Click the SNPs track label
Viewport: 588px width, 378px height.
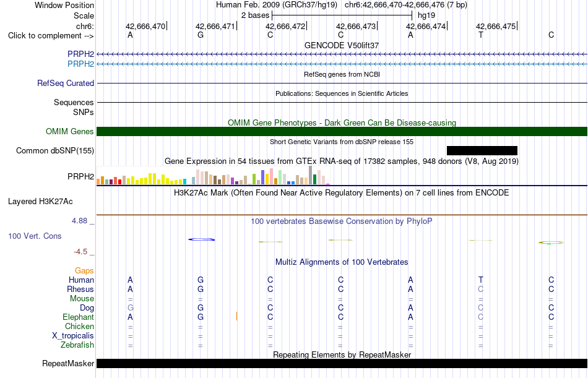[x=84, y=112]
